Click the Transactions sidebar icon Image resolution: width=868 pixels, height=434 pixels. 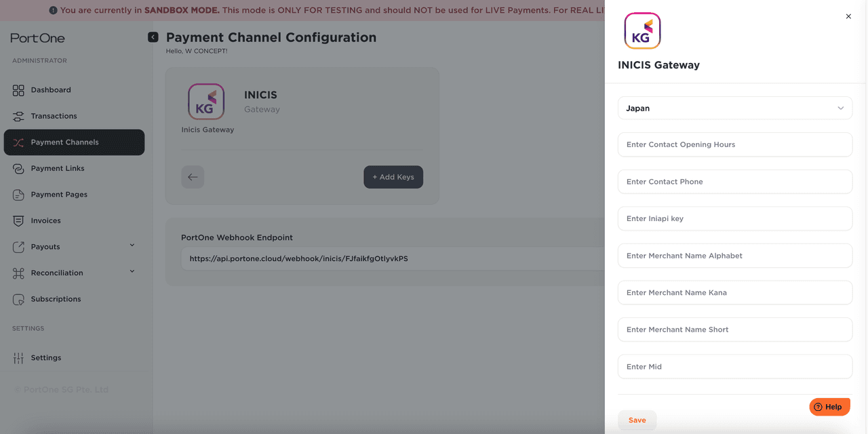coord(18,116)
